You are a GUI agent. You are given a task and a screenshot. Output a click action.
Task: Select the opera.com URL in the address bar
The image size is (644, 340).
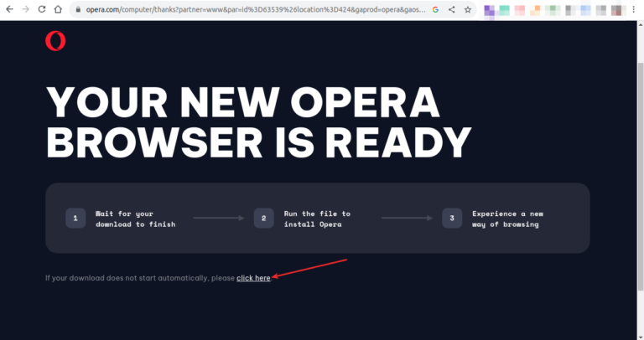coord(252,10)
